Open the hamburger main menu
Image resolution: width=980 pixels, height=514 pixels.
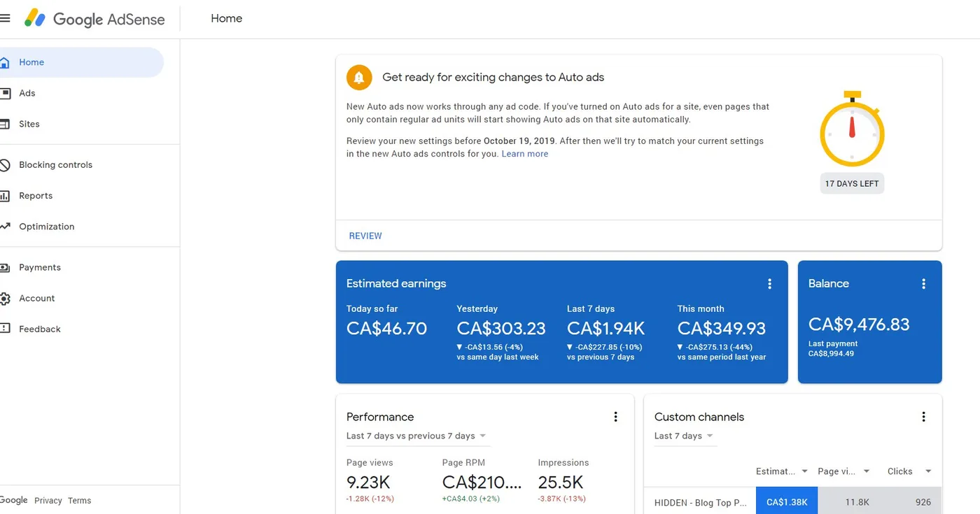click(x=5, y=18)
